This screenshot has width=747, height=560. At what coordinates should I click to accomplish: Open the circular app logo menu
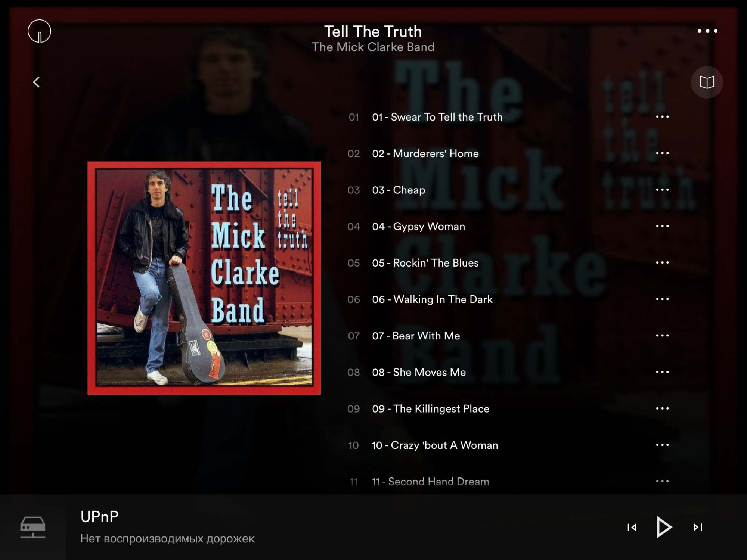(39, 31)
